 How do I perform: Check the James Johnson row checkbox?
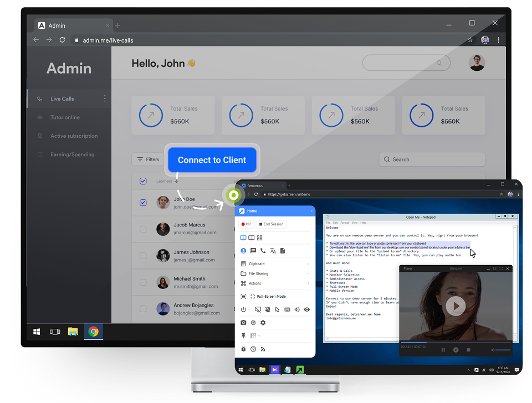pos(143,256)
